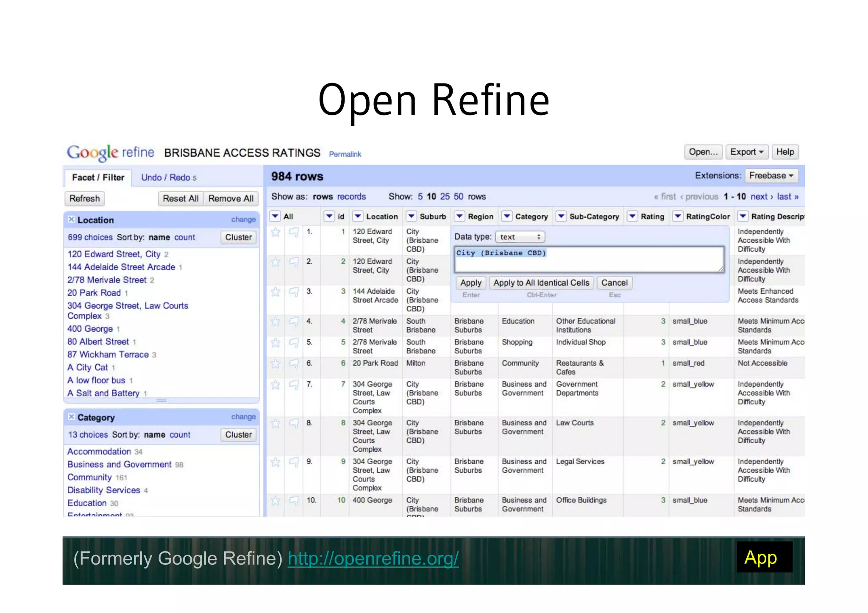Click the Apply button in cell editor

click(x=471, y=283)
